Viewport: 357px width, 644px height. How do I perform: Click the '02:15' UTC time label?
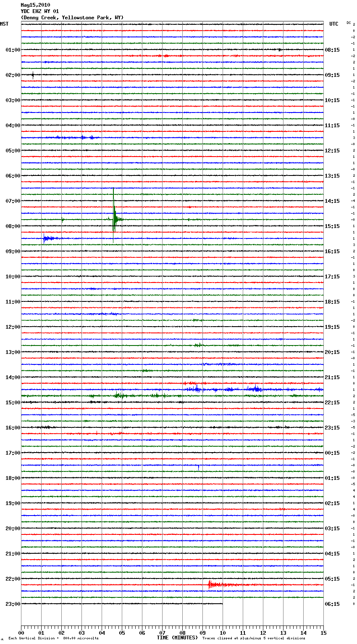tap(332, 503)
